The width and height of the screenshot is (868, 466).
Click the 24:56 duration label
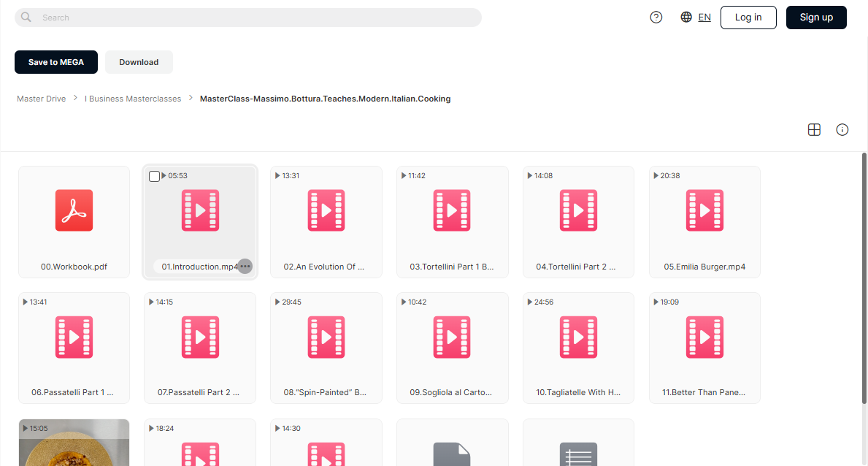pos(544,302)
